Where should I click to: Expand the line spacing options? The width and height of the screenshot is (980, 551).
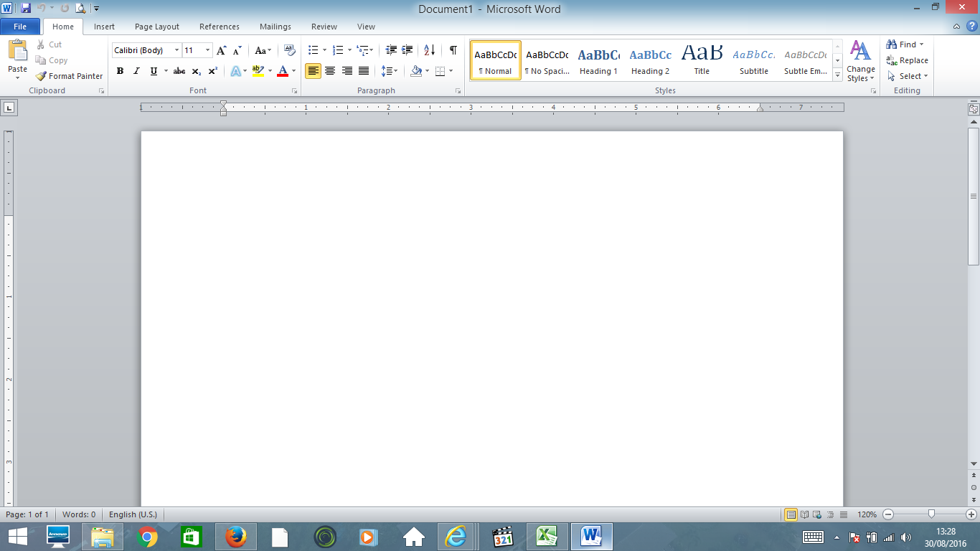click(x=396, y=71)
